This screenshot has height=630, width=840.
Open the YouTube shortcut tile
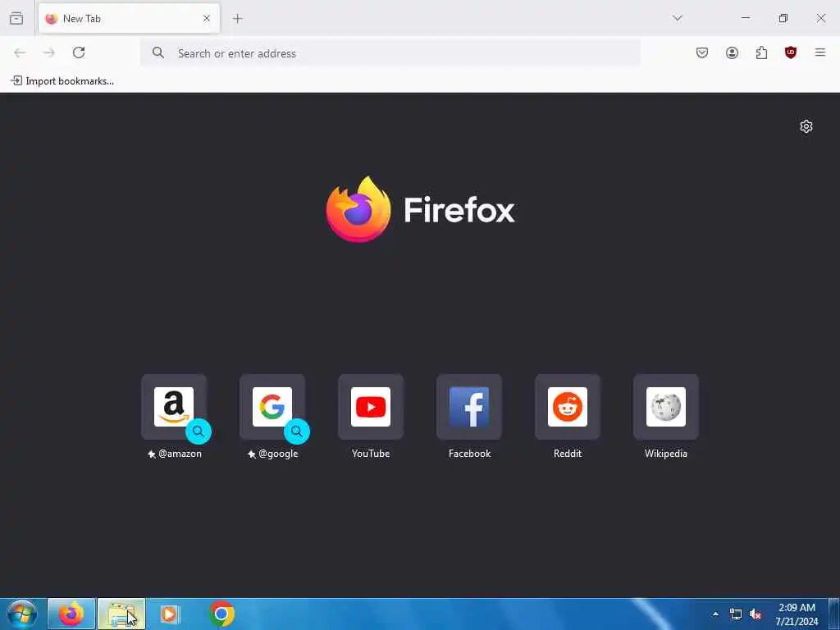371,407
